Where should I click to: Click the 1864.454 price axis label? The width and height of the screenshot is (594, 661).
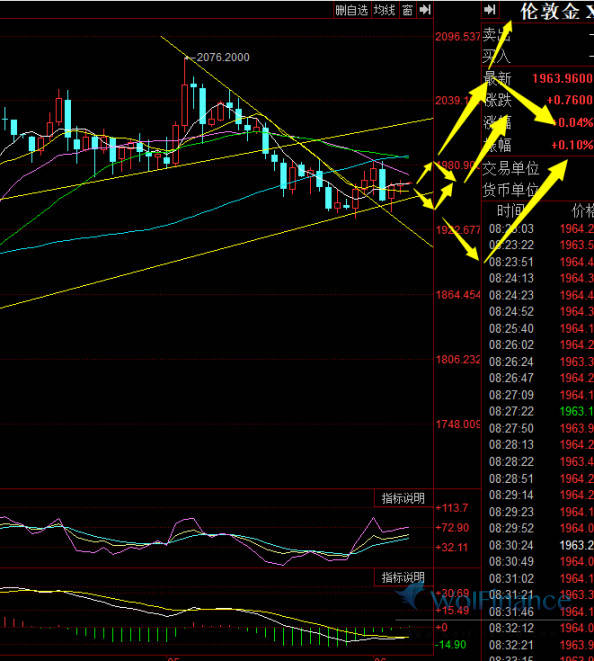(457, 295)
